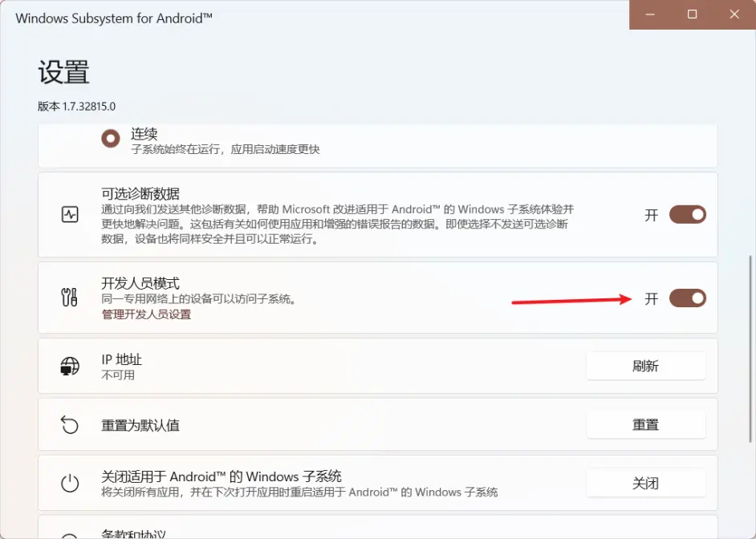
Task: Click the 关闭适用于 Android 的 Windows 子系统 title
Action: [222, 477]
